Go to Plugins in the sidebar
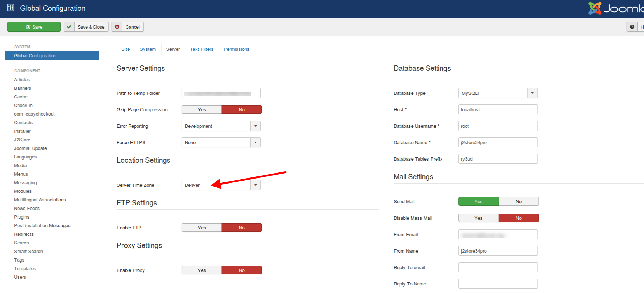Image resolution: width=644 pixels, height=293 pixels. (21, 217)
